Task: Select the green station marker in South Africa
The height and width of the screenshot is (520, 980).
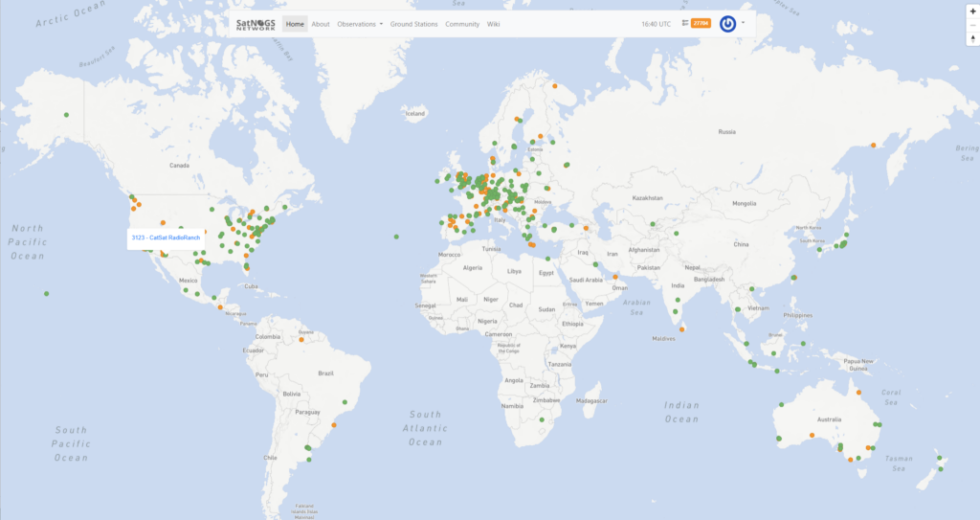Action: (542, 419)
